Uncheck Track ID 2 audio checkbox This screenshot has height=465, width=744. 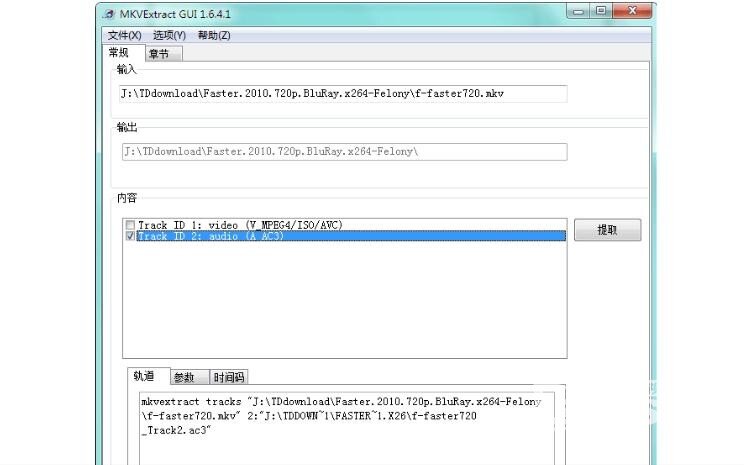click(130, 236)
